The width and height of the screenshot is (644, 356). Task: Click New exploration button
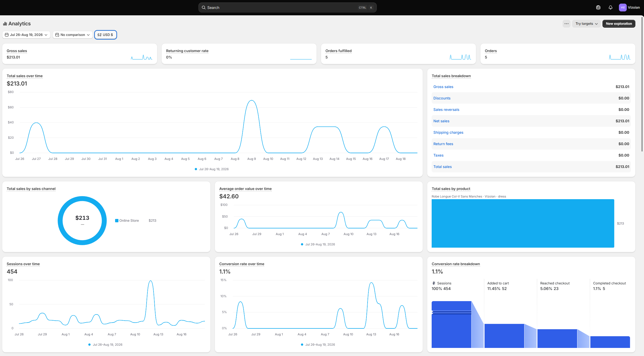click(619, 24)
